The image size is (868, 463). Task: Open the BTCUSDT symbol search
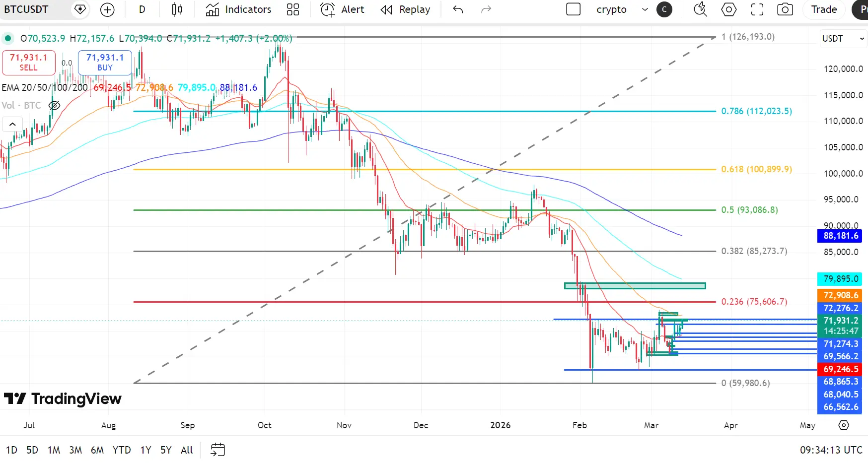pos(26,9)
